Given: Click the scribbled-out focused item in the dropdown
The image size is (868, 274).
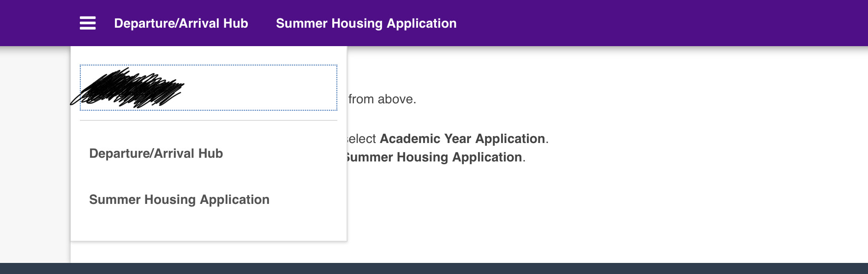Looking at the screenshot, I should (209, 88).
